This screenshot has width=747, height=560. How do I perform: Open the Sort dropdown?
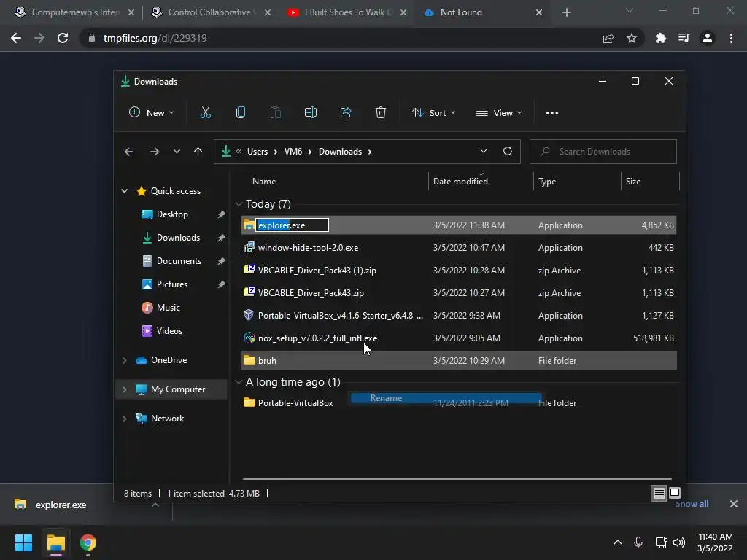[434, 113]
